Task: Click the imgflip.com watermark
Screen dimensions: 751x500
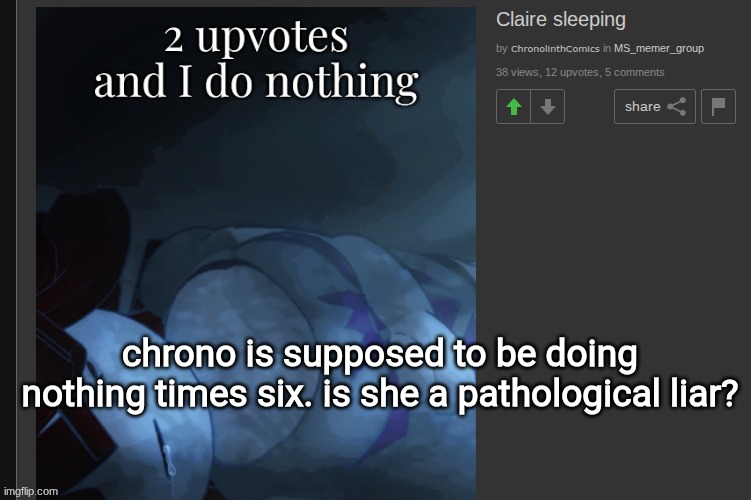Action: click(31, 491)
